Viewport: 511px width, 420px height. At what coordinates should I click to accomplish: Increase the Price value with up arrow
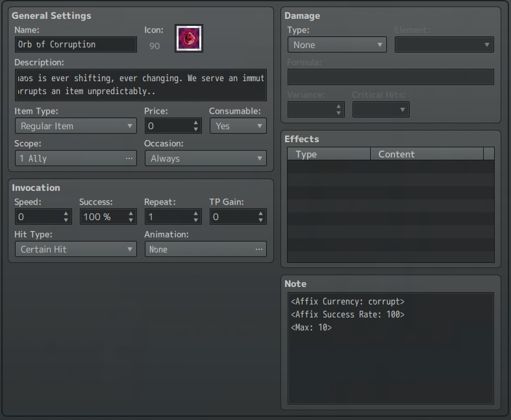click(x=196, y=122)
